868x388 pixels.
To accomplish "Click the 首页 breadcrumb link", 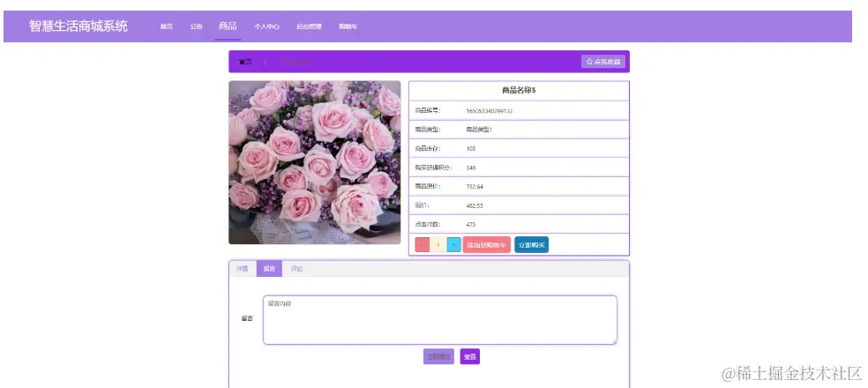I will (245, 62).
